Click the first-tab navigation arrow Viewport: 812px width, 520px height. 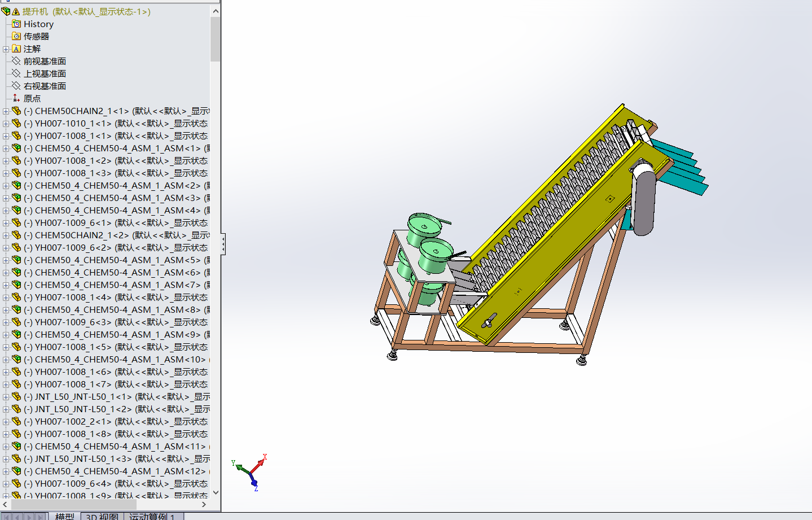tap(7, 516)
